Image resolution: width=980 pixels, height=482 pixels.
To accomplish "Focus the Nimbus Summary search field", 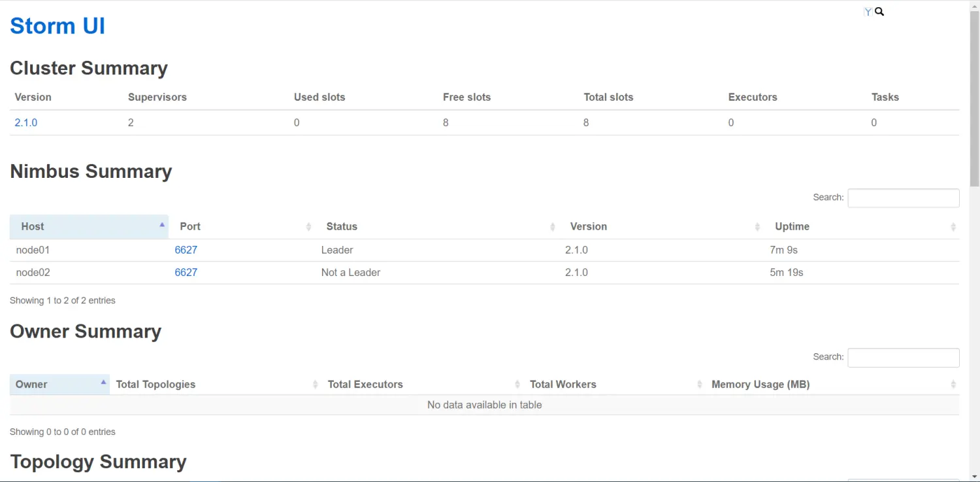I will click(x=903, y=198).
